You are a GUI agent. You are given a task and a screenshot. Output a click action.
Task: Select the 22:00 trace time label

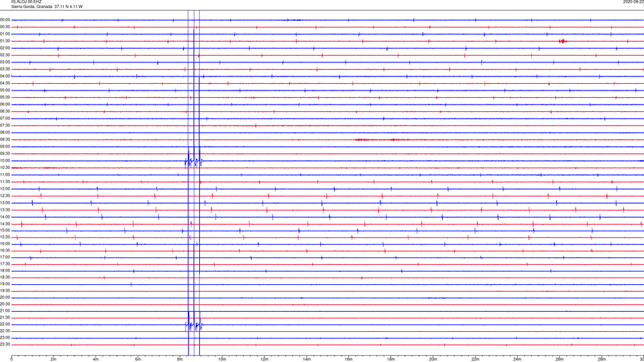(5, 324)
